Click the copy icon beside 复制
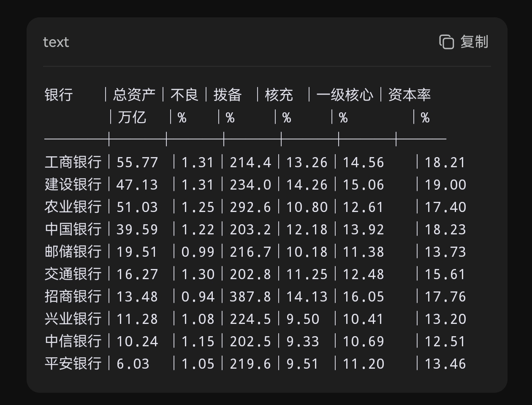 [x=446, y=42]
